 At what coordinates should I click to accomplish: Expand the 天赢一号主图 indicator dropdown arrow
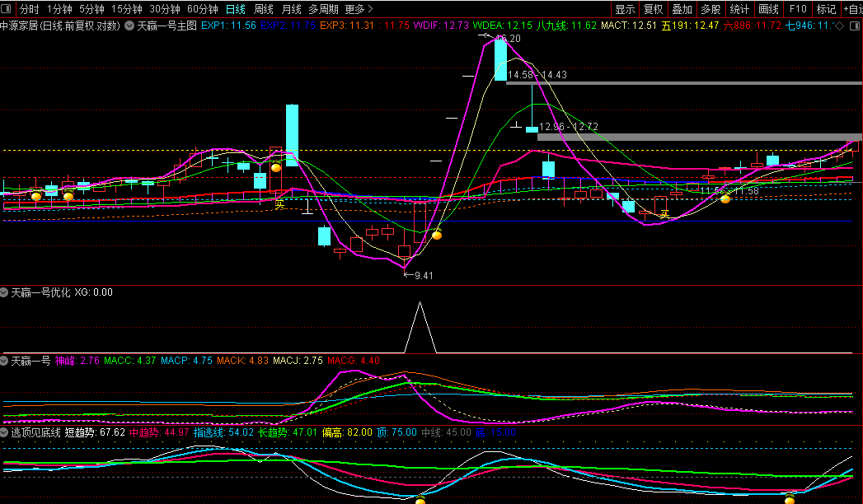(129, 26)
